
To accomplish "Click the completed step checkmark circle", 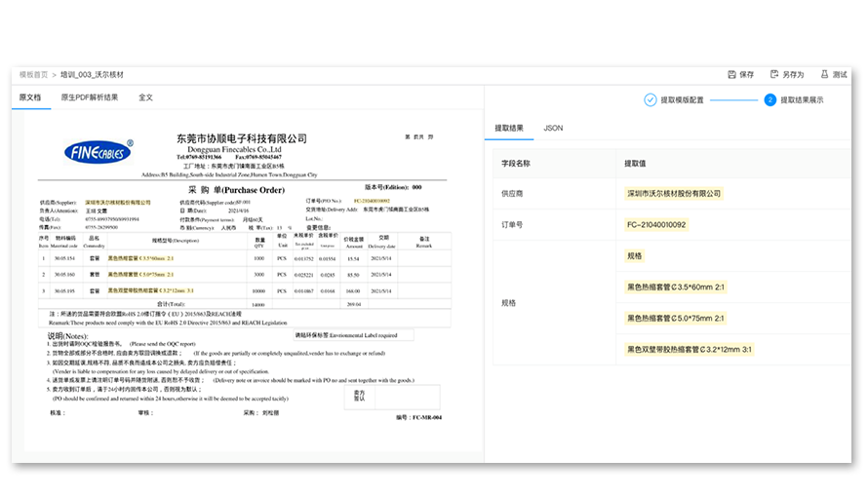I will pyautogui.click(x=650, y=100).
